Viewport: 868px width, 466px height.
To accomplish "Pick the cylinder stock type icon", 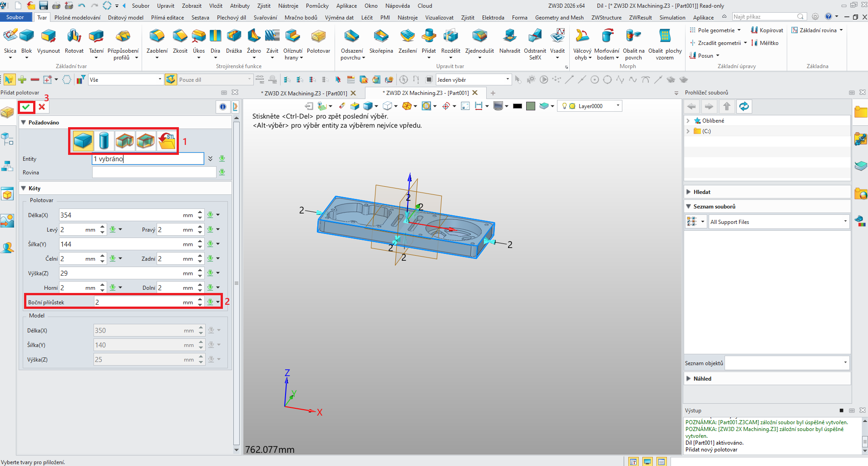I will click(104, 141).
